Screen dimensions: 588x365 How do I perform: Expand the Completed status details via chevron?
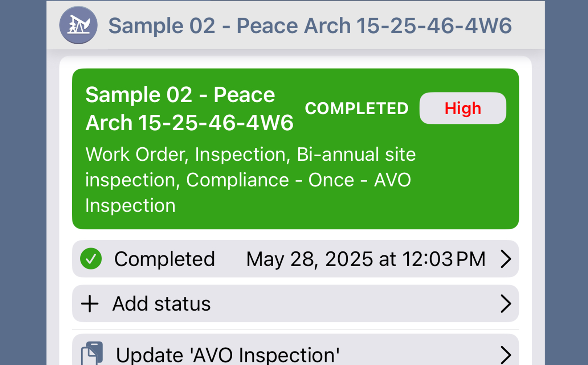[506, 259]
